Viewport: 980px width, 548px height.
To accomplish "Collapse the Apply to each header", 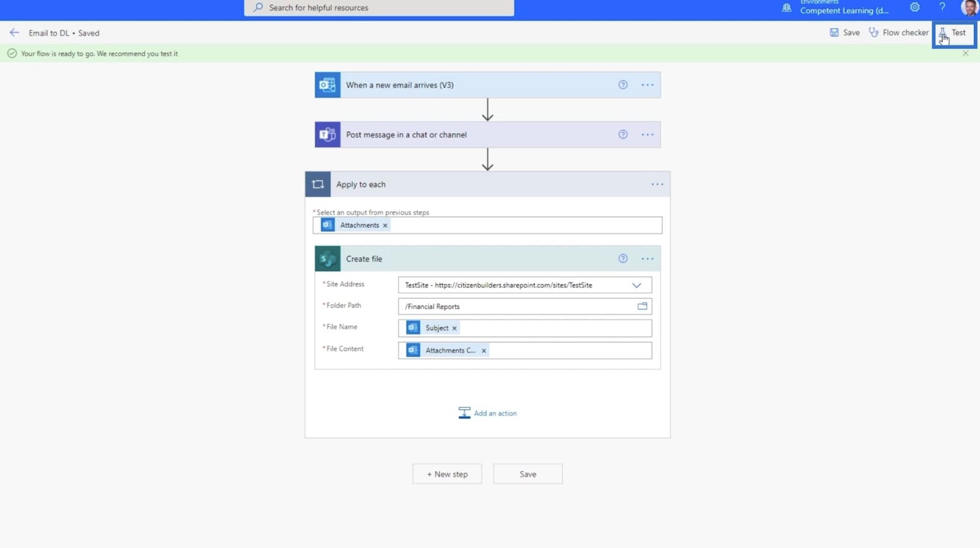I will pyautogui.click(x=488, y=184).
